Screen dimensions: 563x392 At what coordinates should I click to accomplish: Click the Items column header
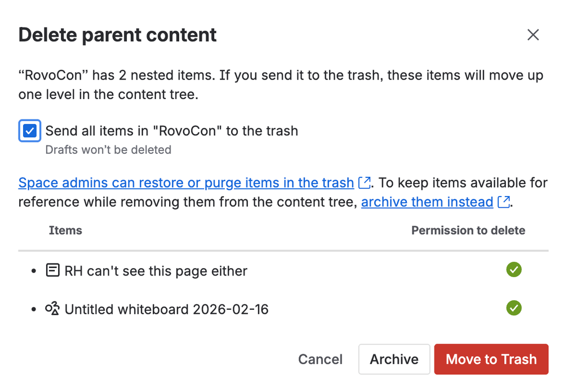pyautogui.click(x=65, y=230)
